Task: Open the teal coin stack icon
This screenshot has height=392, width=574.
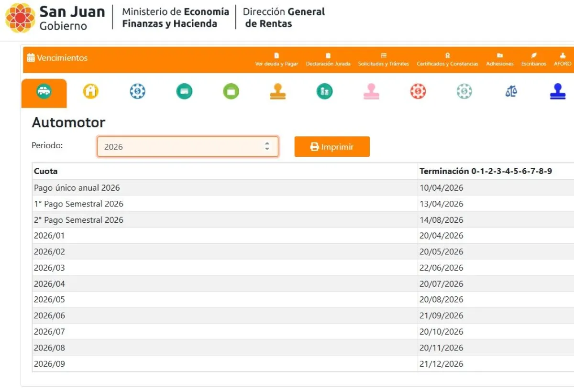Action: pyautogui.click(x=324, y=91)
